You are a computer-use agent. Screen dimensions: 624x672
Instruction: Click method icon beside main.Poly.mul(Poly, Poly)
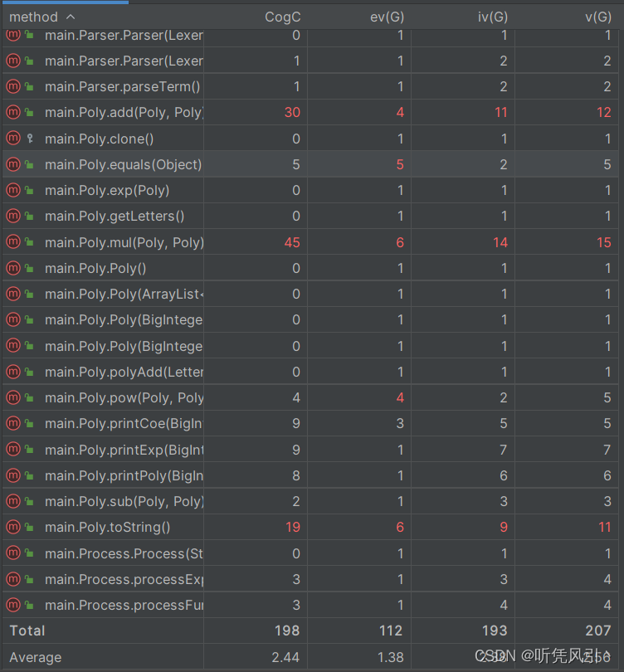coord(13,242)
